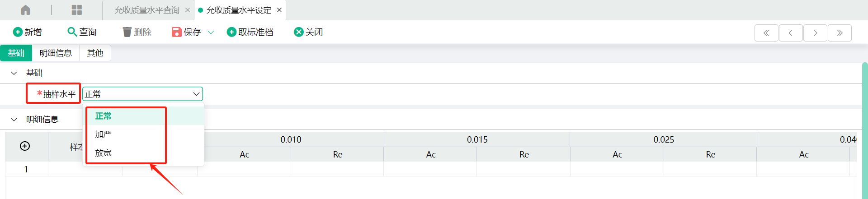The width and height of the screenshot is (868, 199).
Task: Add a row with circled plus icon
Action: pyautogui.click(x=25, y=146)
